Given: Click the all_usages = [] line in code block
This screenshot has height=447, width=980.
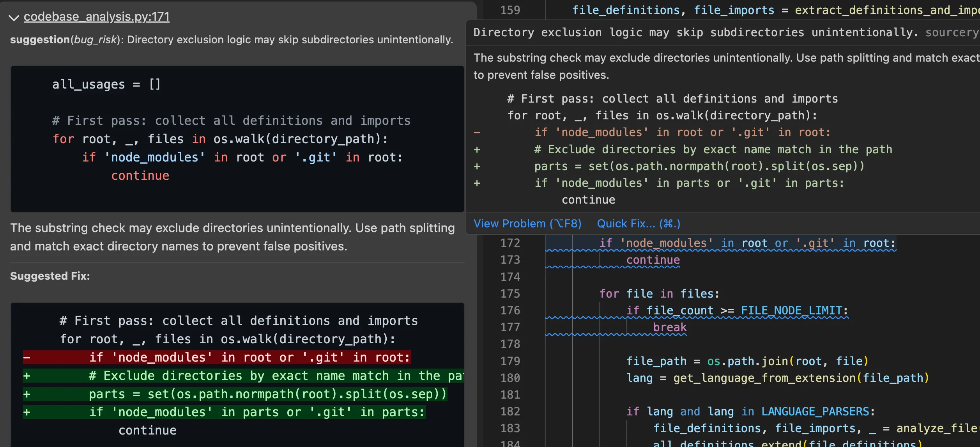Looking at the screenshot, I should pos(106,83).
